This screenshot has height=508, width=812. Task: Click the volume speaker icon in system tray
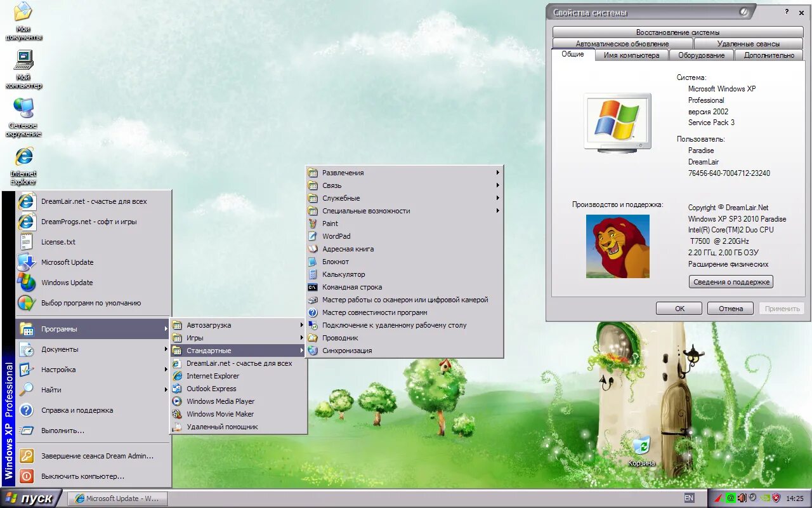point(742,498)
